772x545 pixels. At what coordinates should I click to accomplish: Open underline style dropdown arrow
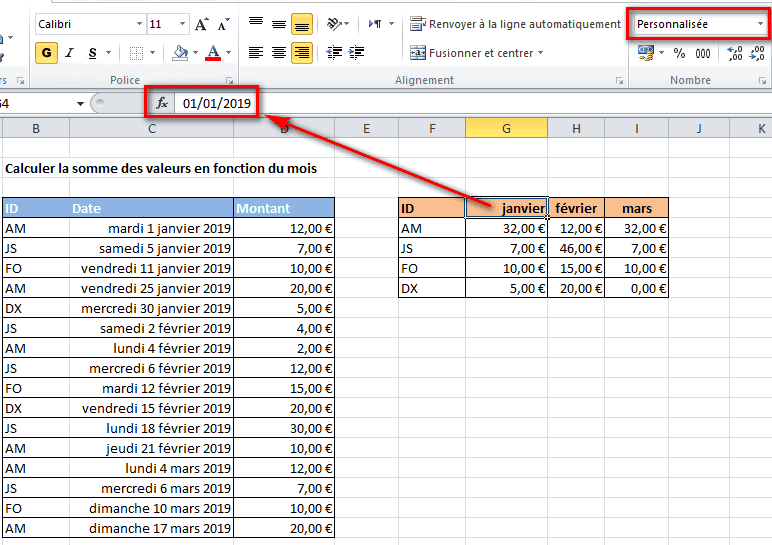click(x=108, y=53)
